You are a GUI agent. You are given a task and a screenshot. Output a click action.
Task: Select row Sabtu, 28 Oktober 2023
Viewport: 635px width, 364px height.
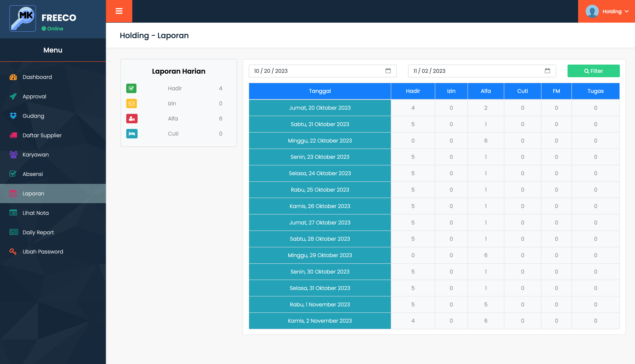(434, 239)
